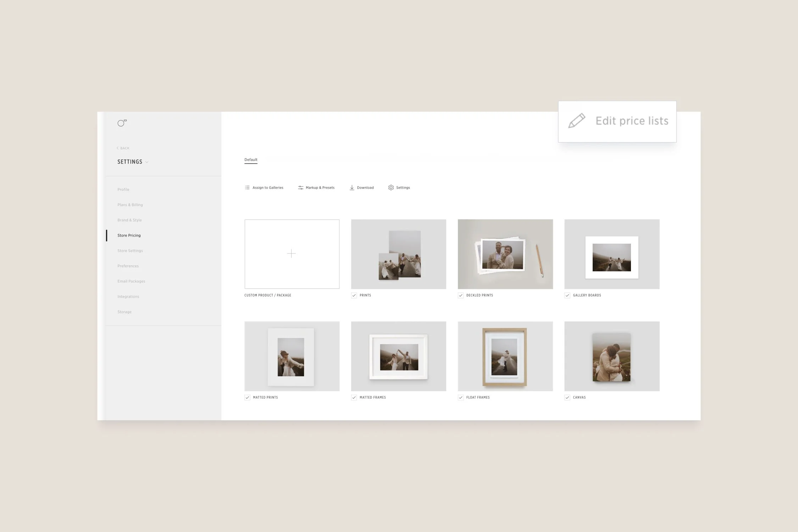The width and height of the screenshot is (798, 532).
Task: Disable Deckled Prints
Action: (x=461, y=295)
